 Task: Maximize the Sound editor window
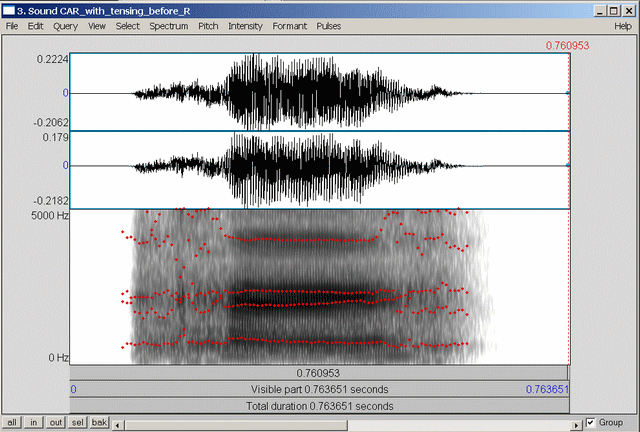tap(614, 9)
